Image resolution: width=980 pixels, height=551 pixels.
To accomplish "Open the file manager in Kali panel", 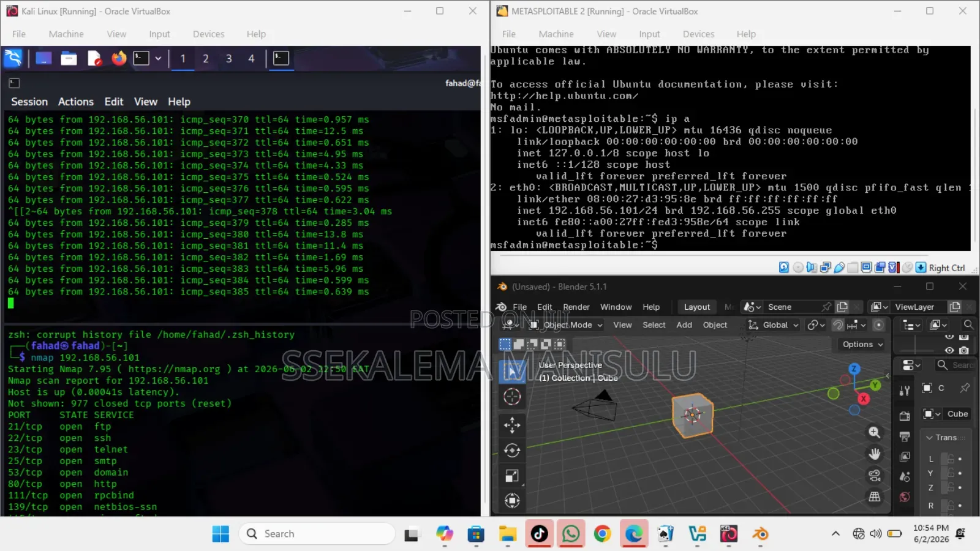I will point(69,58).
